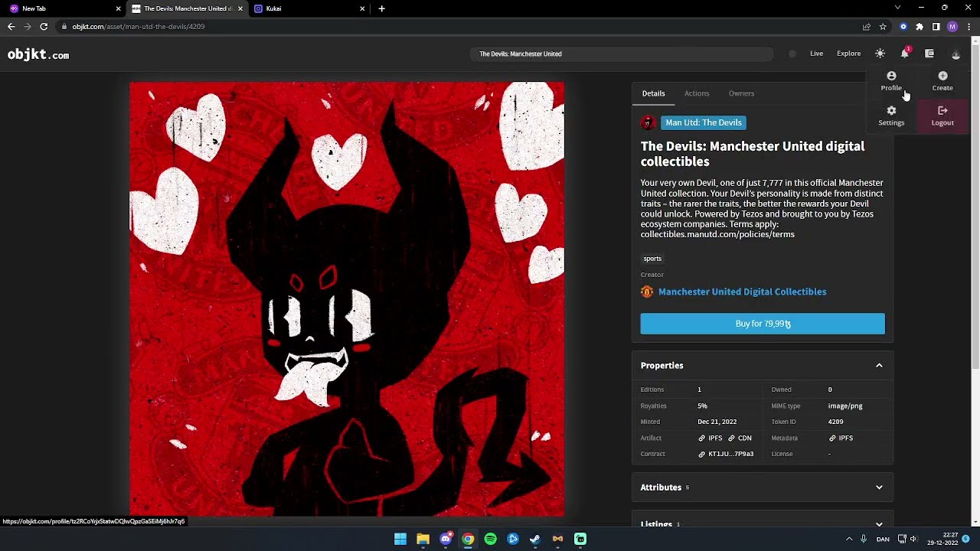Open the wallet icon in header
This screenshot has height=551, width=980.
click(x=929, y=54)
